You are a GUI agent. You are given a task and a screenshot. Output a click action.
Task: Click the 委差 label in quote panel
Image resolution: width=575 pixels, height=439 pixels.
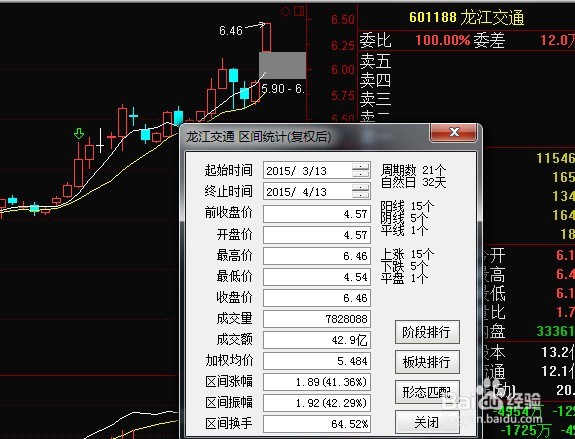pos(489,40)
